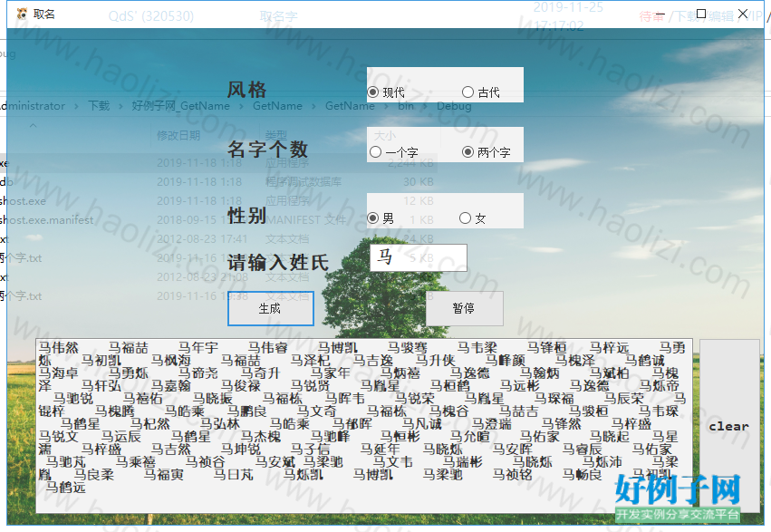
Task: Click the name 马俊禄 in results
Action: pos(241,386)
